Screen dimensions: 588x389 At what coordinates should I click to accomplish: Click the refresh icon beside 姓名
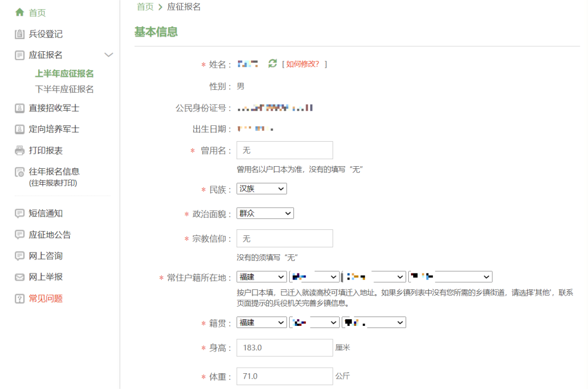272,64
